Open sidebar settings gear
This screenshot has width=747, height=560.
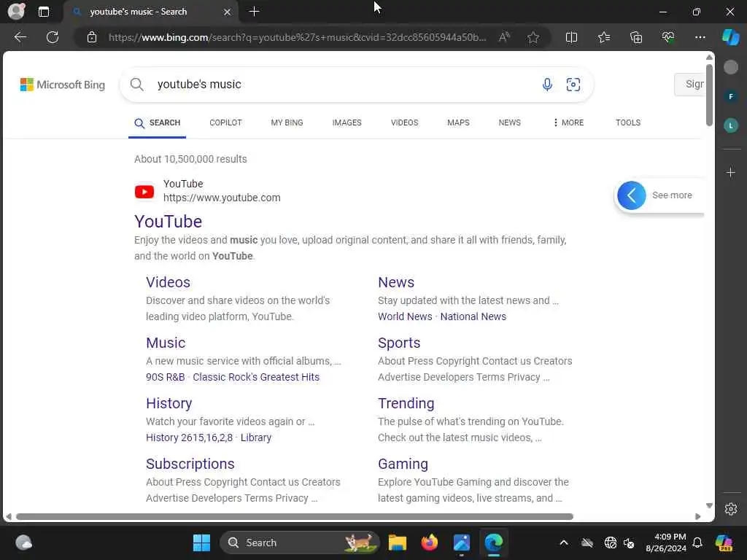tap(731, 509)
